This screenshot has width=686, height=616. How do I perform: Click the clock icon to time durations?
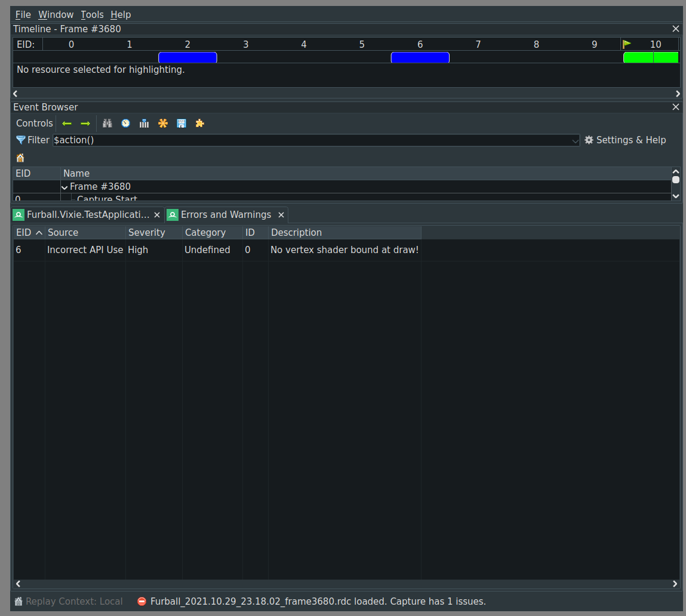(125, 124)
